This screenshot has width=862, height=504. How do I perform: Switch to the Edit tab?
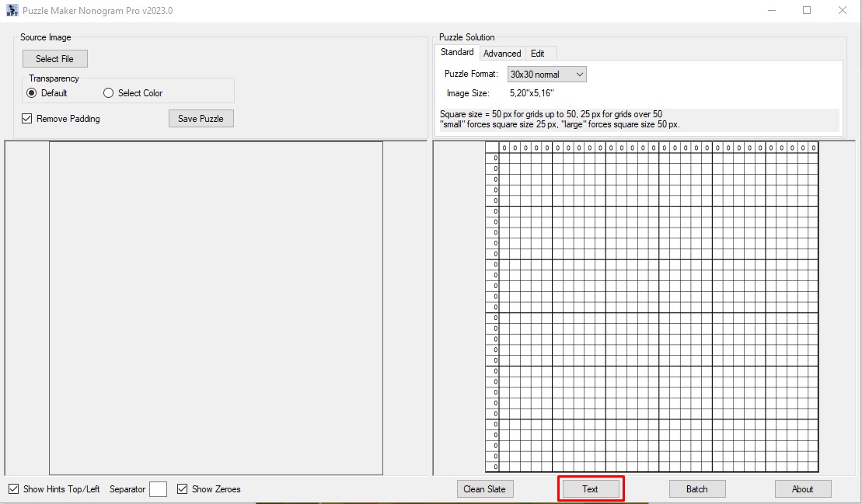(537, 54)
